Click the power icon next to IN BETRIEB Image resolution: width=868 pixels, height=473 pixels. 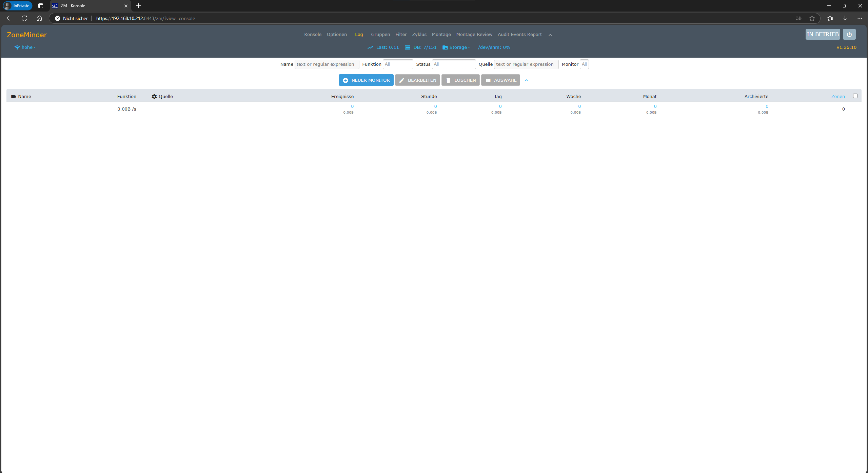tap(849, 34)
